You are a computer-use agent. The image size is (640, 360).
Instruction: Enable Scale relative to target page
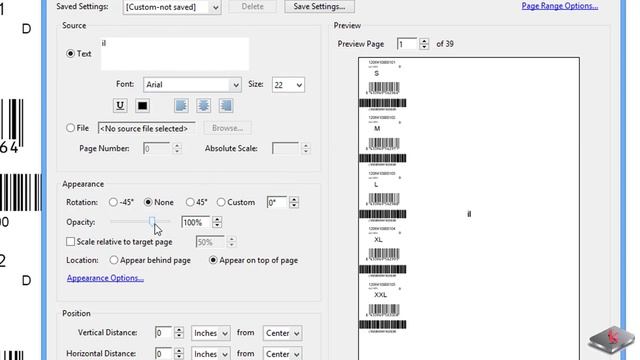70,242
